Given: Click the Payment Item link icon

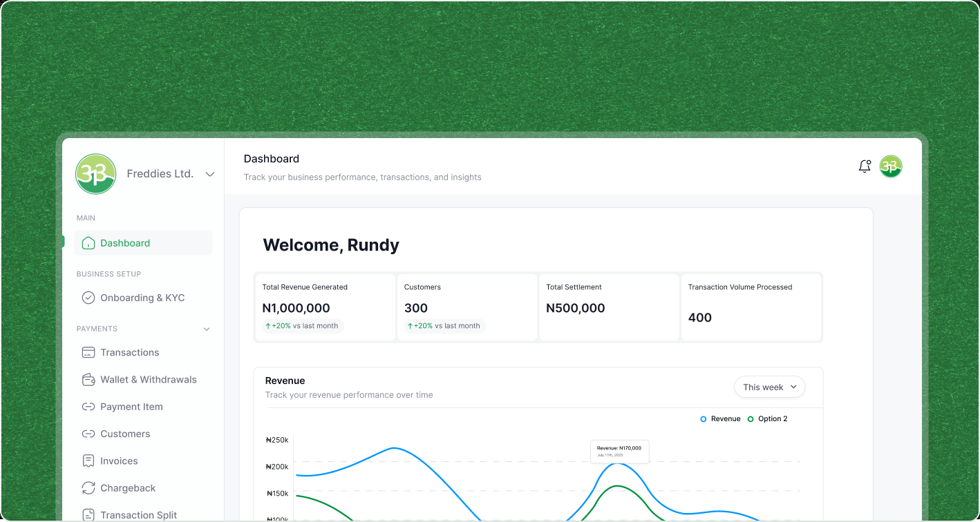Looking at the screenshot, I should coord(88,407).
